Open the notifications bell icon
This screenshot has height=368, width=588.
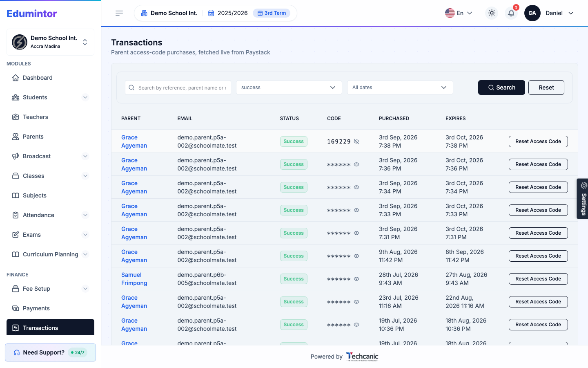pyautogui.click(x=511, y=13)
